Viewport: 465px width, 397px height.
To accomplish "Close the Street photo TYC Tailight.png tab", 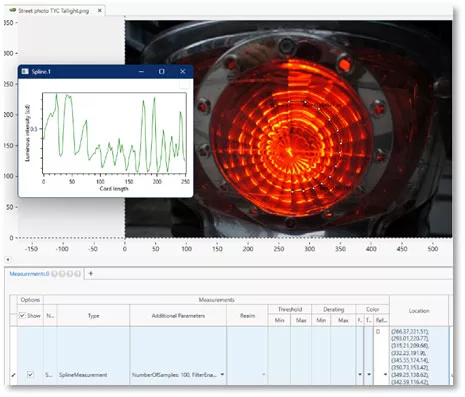I will pyautogui.click(x=99, y=11).
